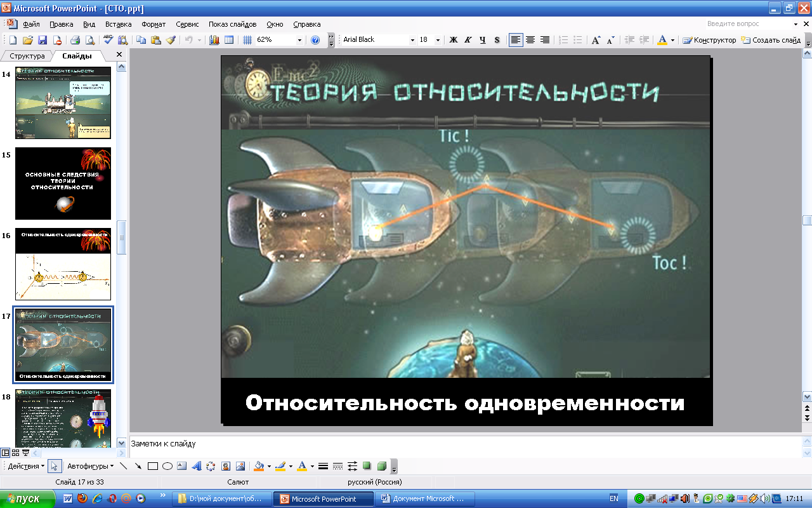Open the Вставка menu
This screenshot has height=508, width=812.
119,24
